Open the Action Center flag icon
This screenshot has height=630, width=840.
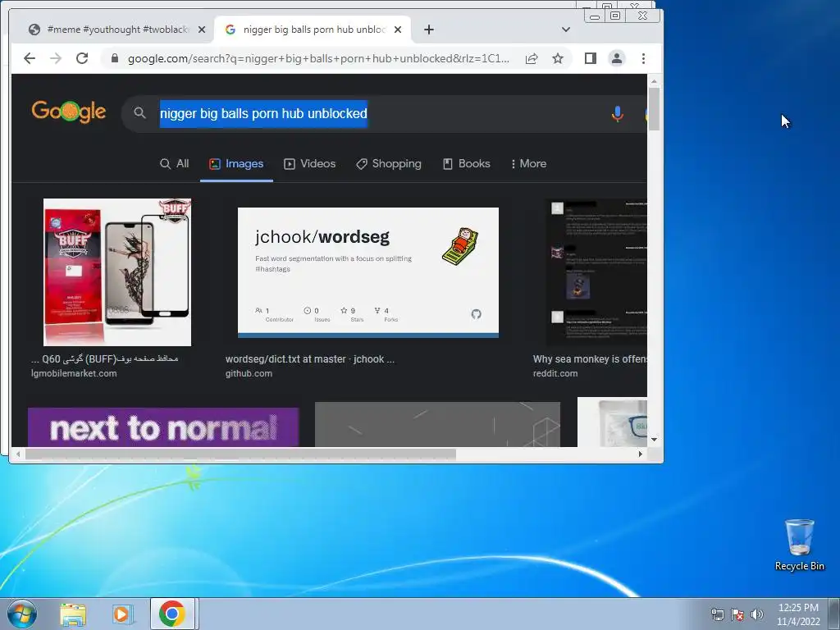(x=737, y=614)
